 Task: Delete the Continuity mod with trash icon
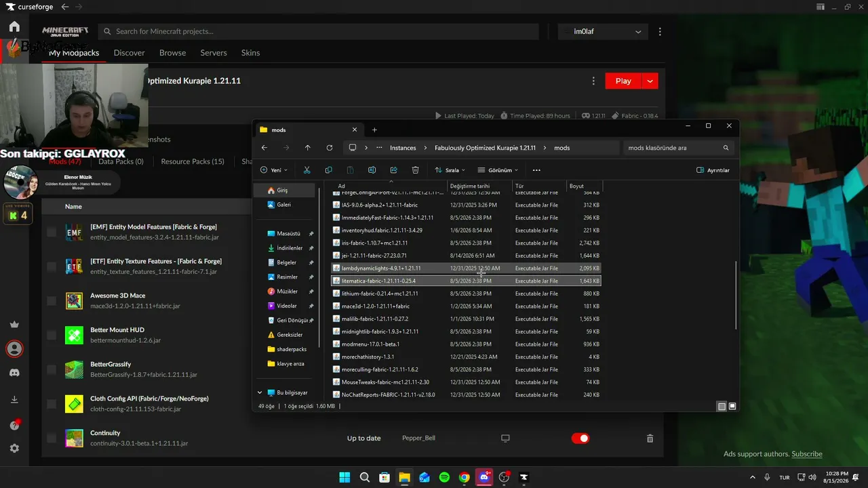(650, 439)
